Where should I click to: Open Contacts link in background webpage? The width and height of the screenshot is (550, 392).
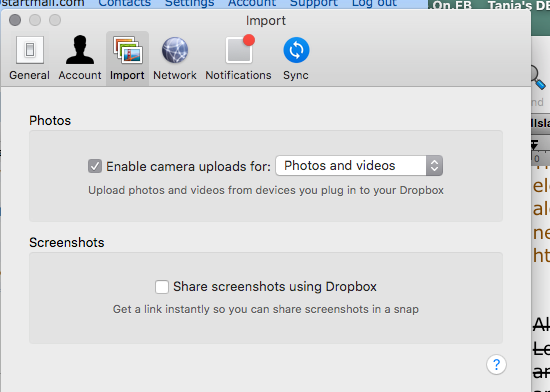pos(125,3)
